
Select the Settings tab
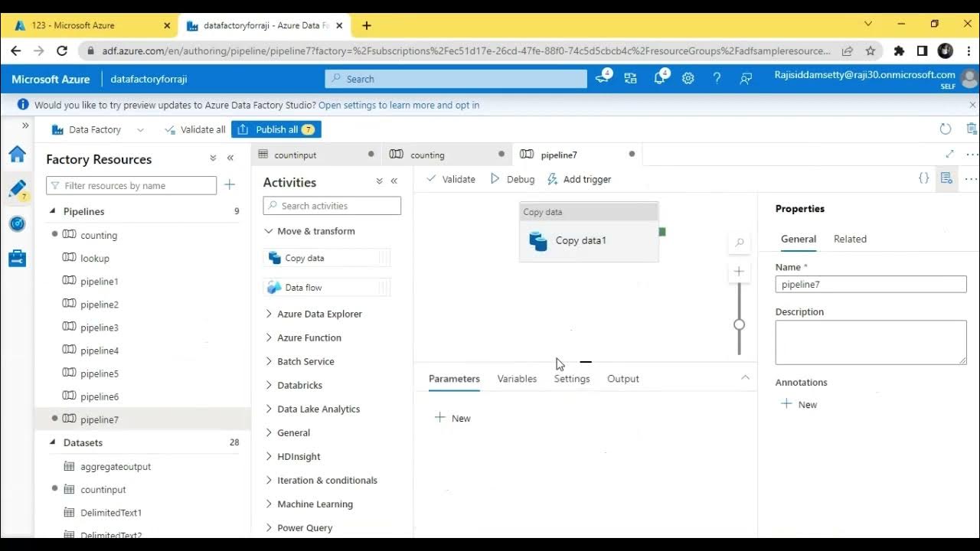[572, 379]
